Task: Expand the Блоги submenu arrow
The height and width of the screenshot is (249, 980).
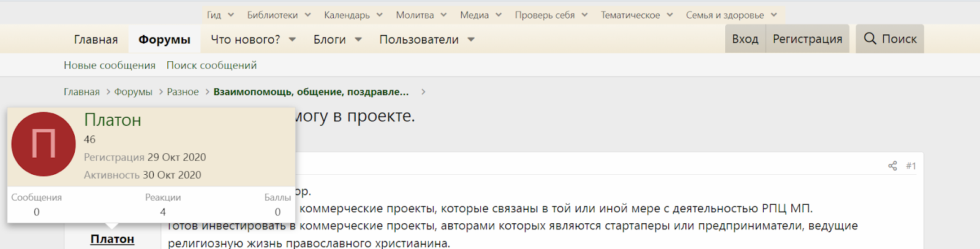Action: click(358, 39)
